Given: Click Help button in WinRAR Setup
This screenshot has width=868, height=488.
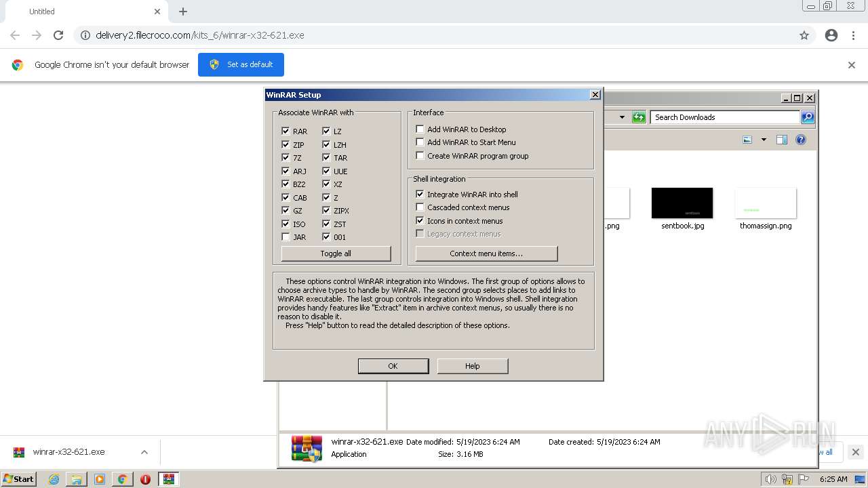Looking at the screenshot, I should coord(473,366).
